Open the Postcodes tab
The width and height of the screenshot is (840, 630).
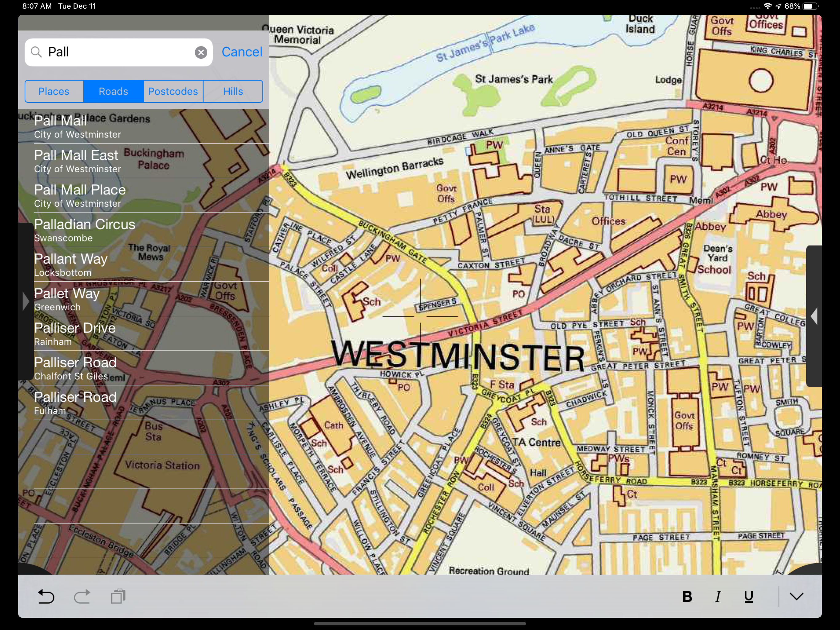click(x=173, y=91)
